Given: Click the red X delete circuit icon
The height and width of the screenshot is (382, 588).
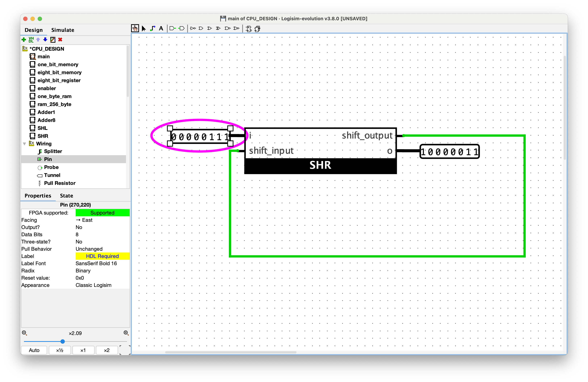Looking at the screenshot, I should coord(60,40).
